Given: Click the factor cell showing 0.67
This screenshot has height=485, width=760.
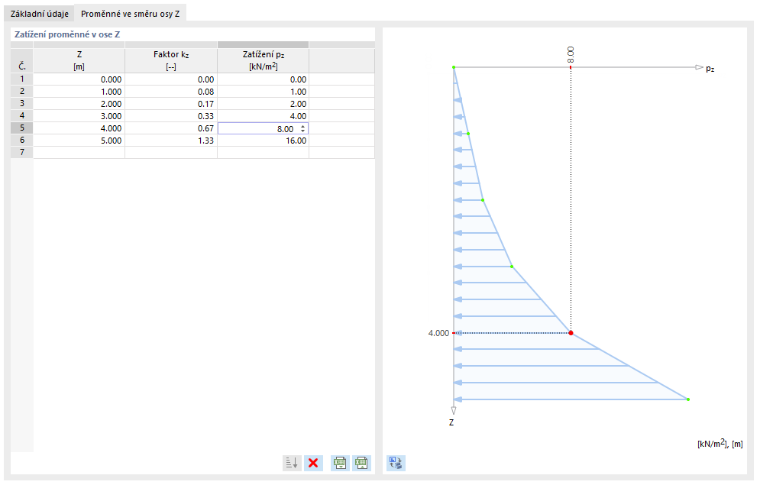Looking at the screenshot, I should (171, 128).
